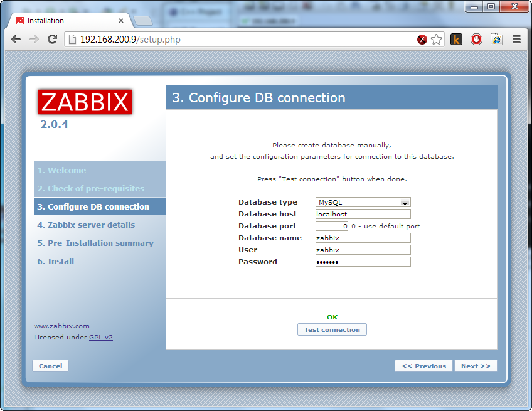Image resolution: width=532 pixels, height=411 pixels.
Task: Click the browser address bar URL
Action: (x=130, y=40)
